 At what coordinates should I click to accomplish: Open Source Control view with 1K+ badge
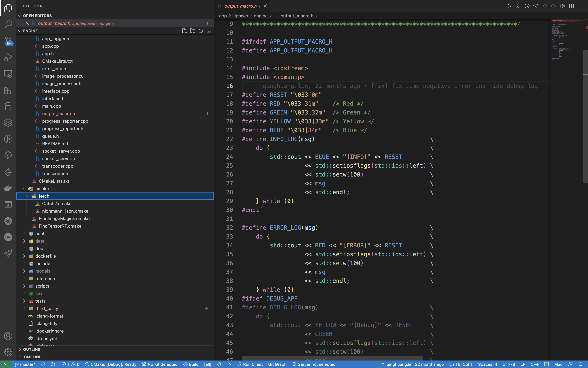[x=8, y=41]
